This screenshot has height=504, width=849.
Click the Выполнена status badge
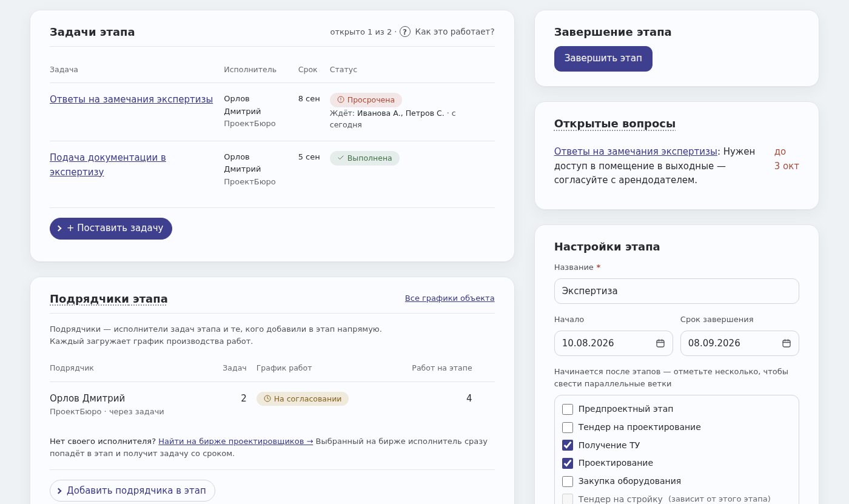(364, 158)
